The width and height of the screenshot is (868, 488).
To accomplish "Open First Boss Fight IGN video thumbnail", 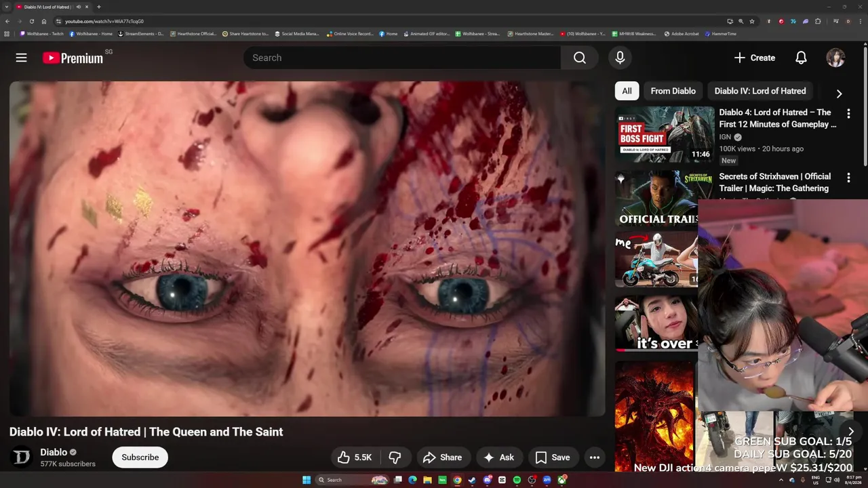I will pyautogui.click(x=665, y=134).
